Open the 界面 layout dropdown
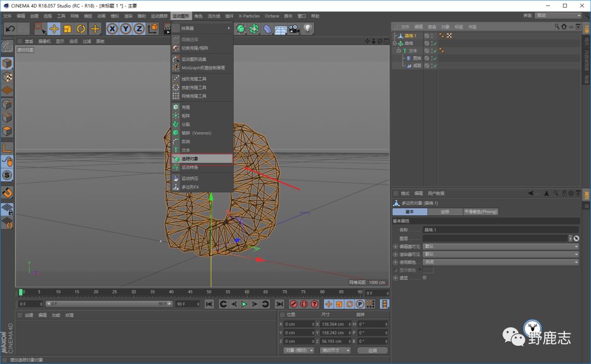 pyautogui.click(x=558, y=15)
